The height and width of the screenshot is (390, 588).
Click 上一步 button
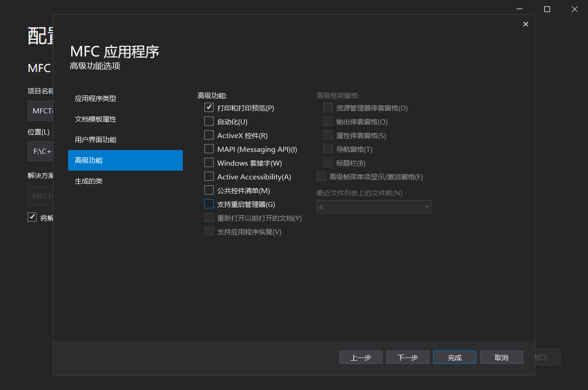(361, 357)
